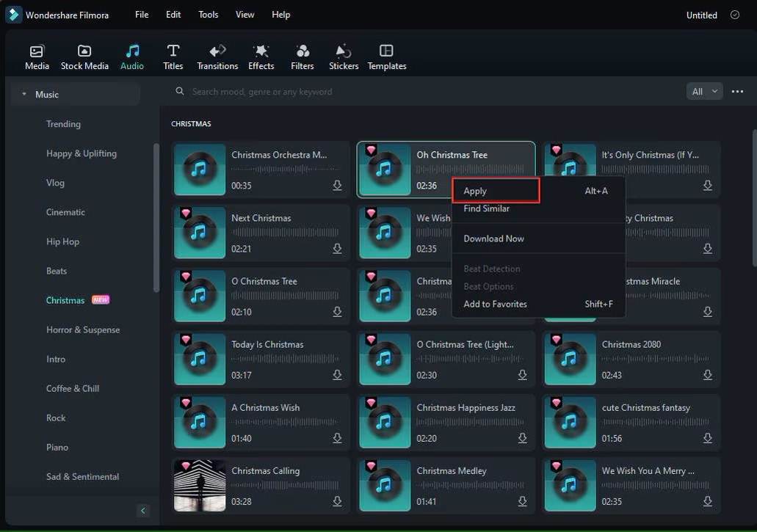The image size is (757, 532).
Task: Open the Edit menu
Action: click(173, 15)
